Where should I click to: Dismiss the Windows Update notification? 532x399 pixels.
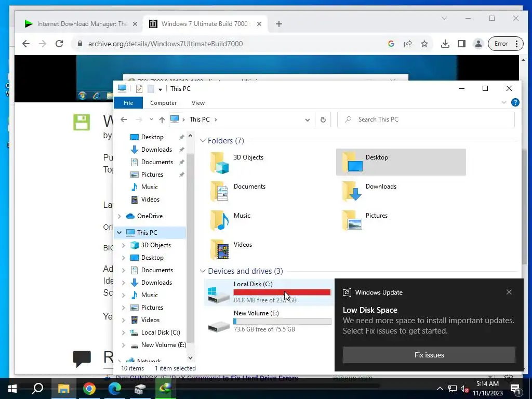pos(509,292)
